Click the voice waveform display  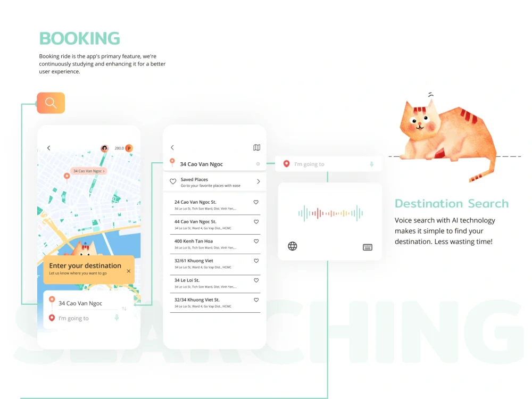(x=330, y=213)
